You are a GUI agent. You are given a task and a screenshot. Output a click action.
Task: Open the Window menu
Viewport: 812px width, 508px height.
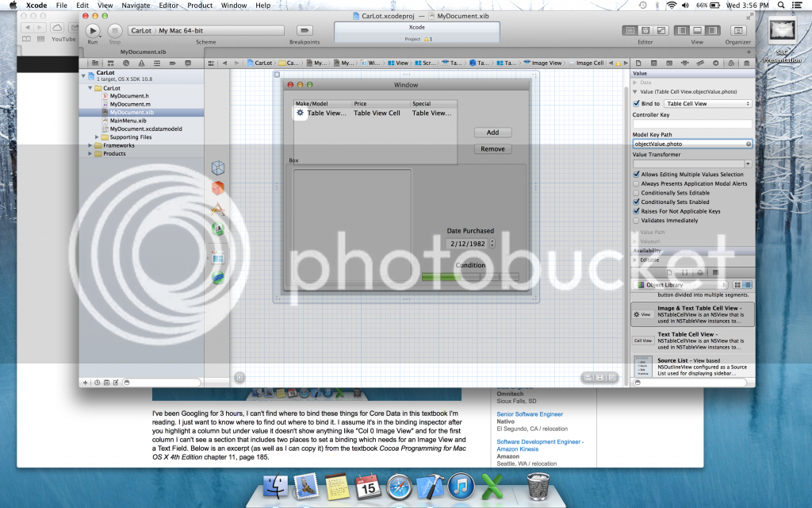point(234,6)
